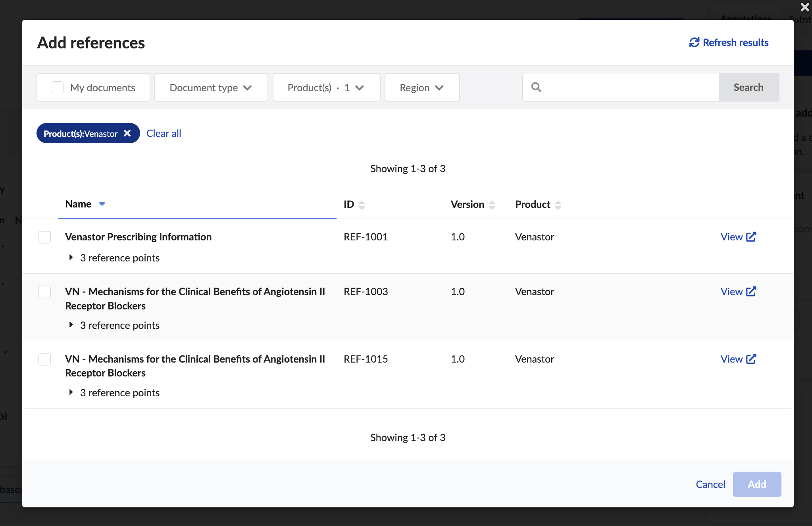Click the REF-1003 document title text
Screen dimensions: 812x526
[195, 299]
